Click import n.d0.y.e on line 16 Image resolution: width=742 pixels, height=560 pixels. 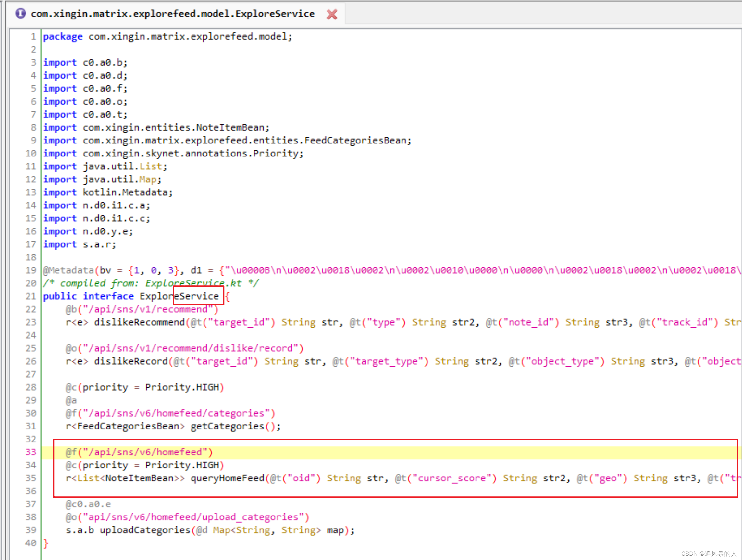[88, 231]
